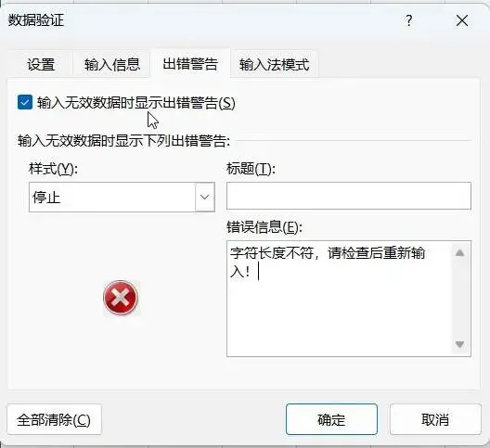Select the 出错警告 tab
This screenshot has width=490, height=448.
point(190,64)
